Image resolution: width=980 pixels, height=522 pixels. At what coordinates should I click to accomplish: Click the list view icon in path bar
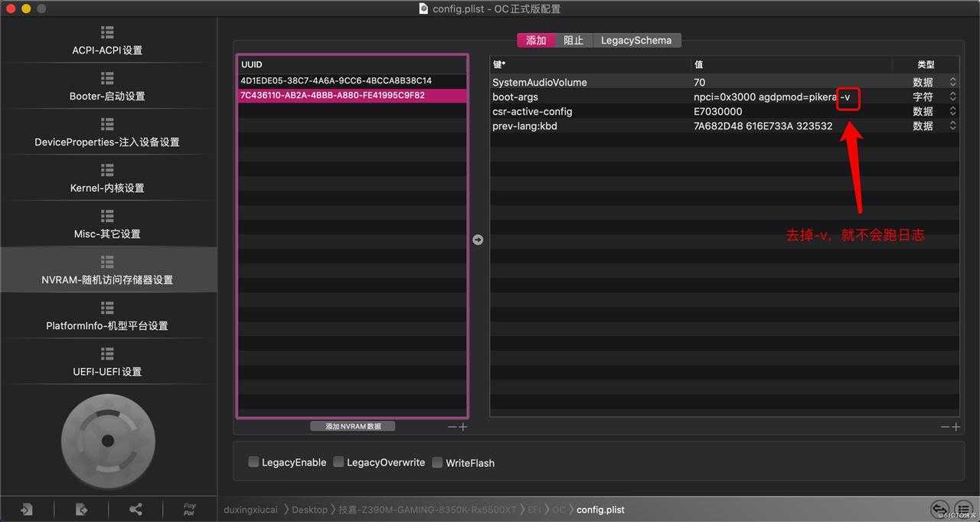963,509
